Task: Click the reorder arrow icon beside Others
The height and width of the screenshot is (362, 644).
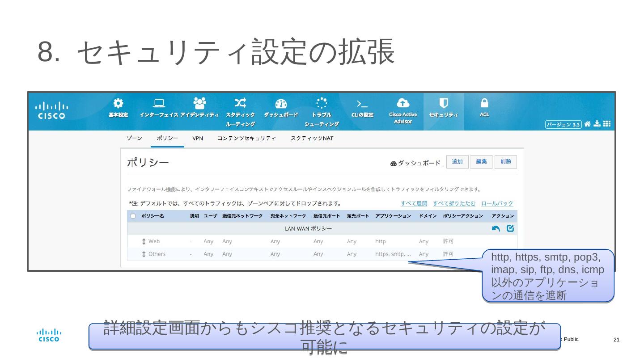Action: click(144, 254)
